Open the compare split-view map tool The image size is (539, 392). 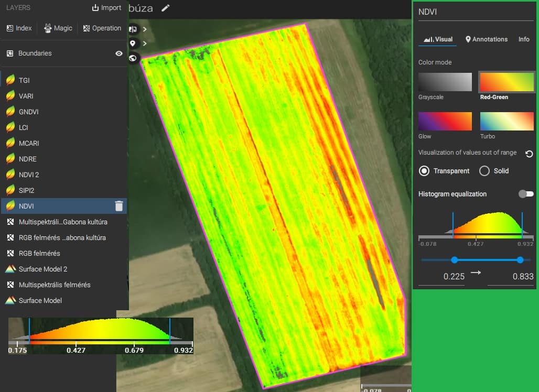click(x=133, y=29)
